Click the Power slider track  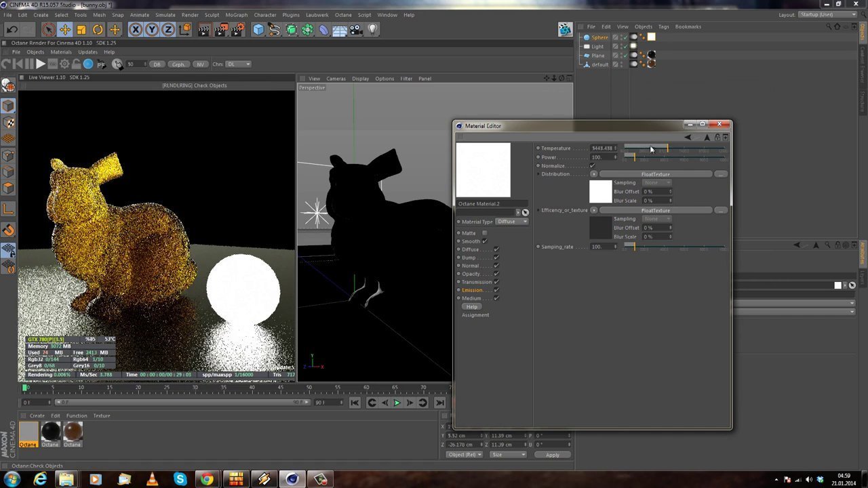674,157
